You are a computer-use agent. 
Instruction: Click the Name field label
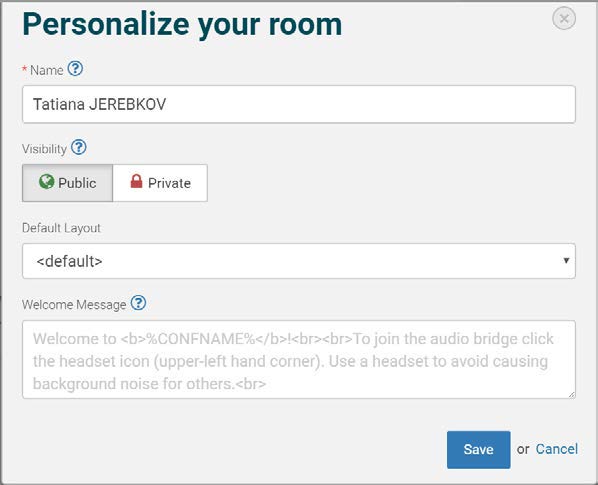pos(47,70)
